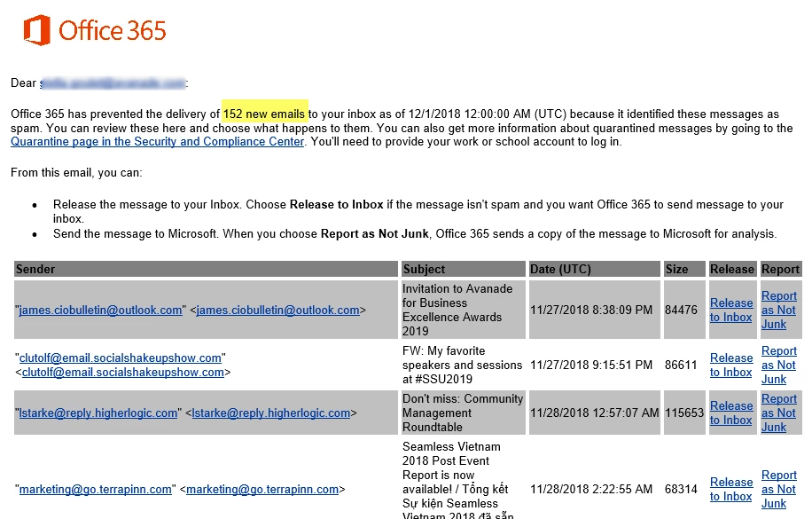This screenshot has height=519, width=812.
Task: Click the Sender column header
Action: click(x=206, y=269)
